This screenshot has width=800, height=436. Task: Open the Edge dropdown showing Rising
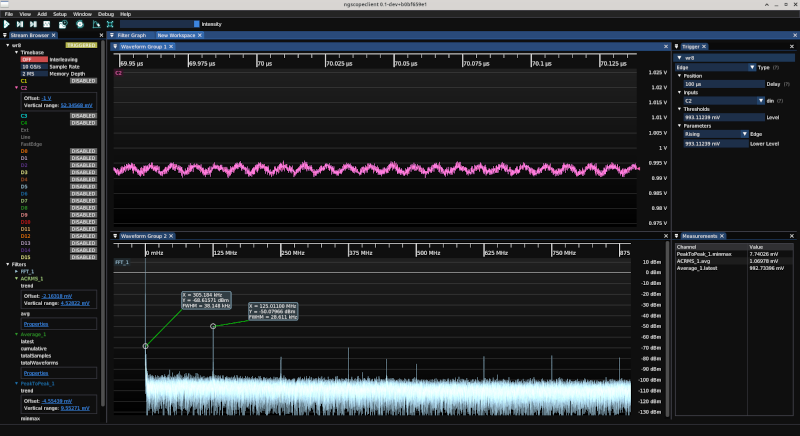716,134
